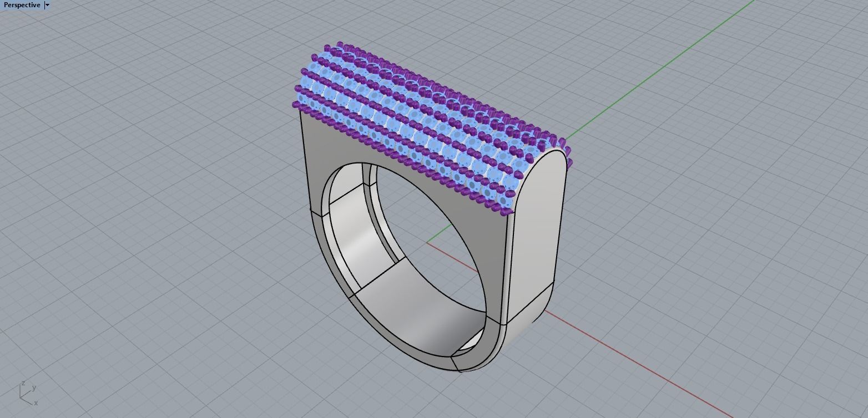Click the Perspective viewport title label
This screenshot has width=868, height=418.
point(22,5)
